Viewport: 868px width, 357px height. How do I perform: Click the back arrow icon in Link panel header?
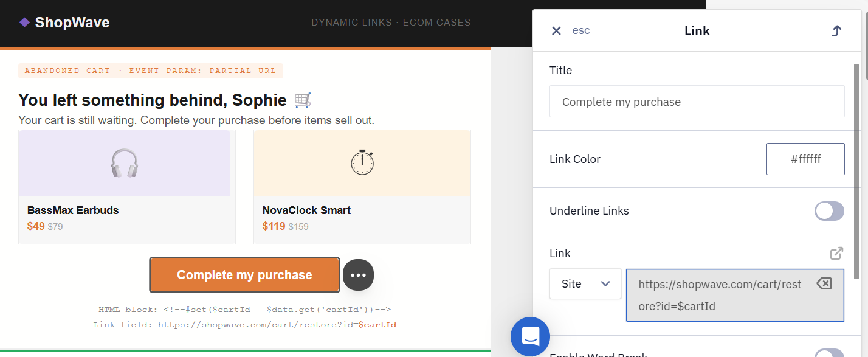point(836,31)
